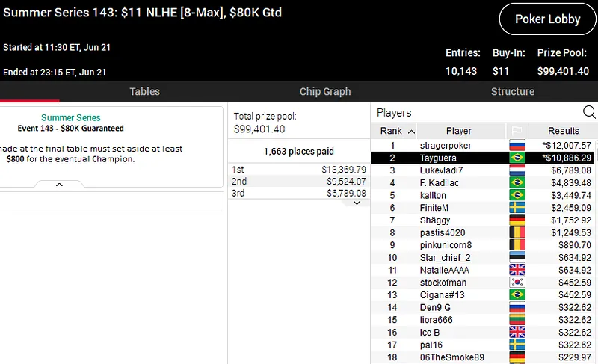The image size is (598, 364).
Task: Click the flag next to Lukevladi7
Action: [x=517, y=170]
